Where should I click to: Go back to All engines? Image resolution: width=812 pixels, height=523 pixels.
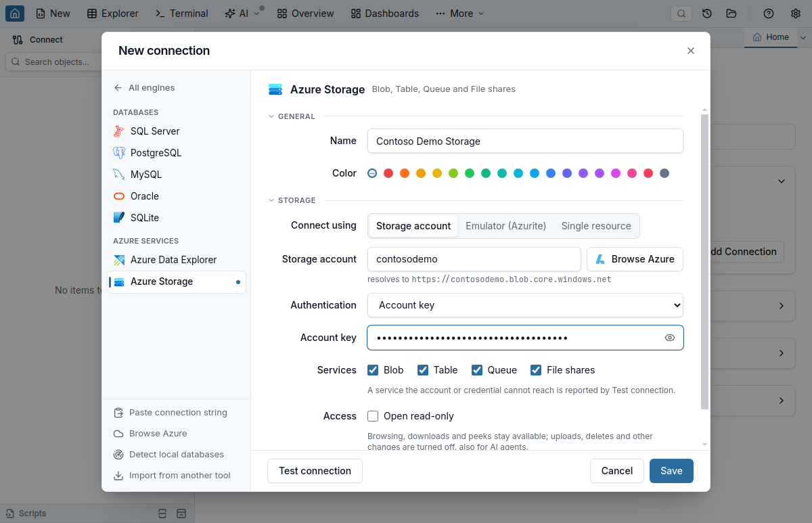[144, 87]
